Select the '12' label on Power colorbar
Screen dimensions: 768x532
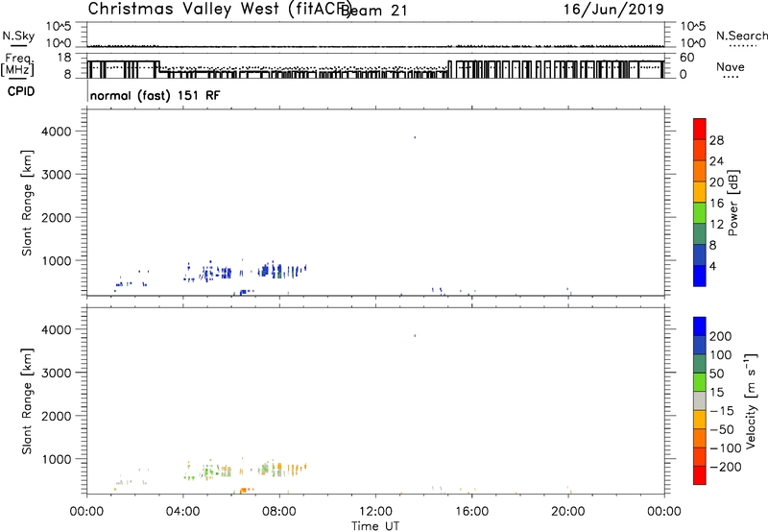coord(716,225)
